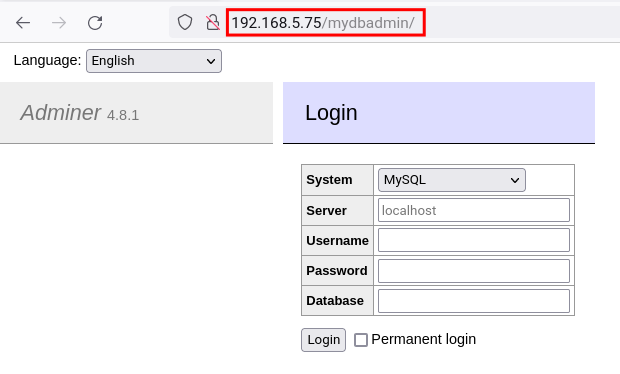Screen dimensions: 620x374
Task: Click the Adminer title link
Action: coord(61,113)
